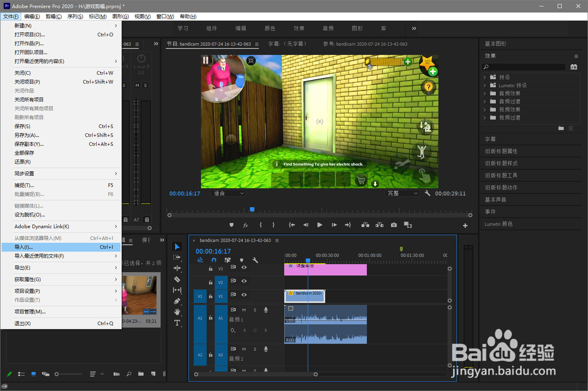588x391 pixels.
Task: Step forward one frame
Action: [334, 225]
